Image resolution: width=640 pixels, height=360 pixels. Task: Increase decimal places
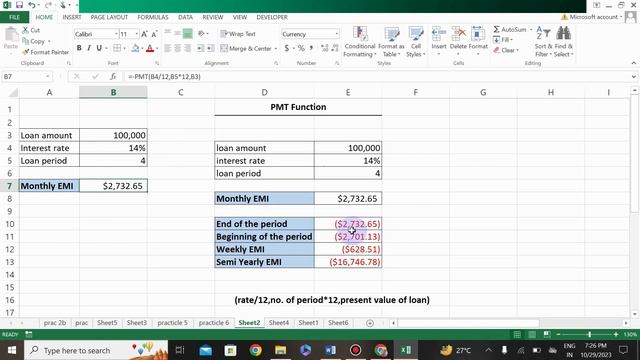(x=325, y=48)
